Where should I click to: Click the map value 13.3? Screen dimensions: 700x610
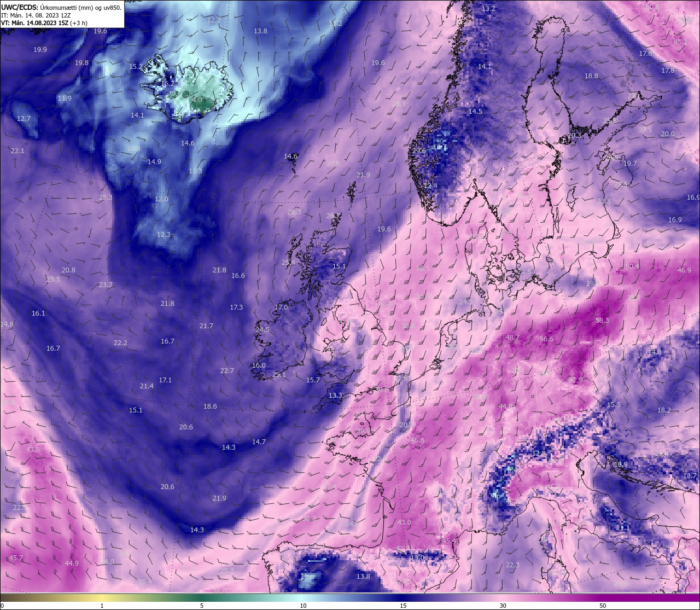click(335, 396)
